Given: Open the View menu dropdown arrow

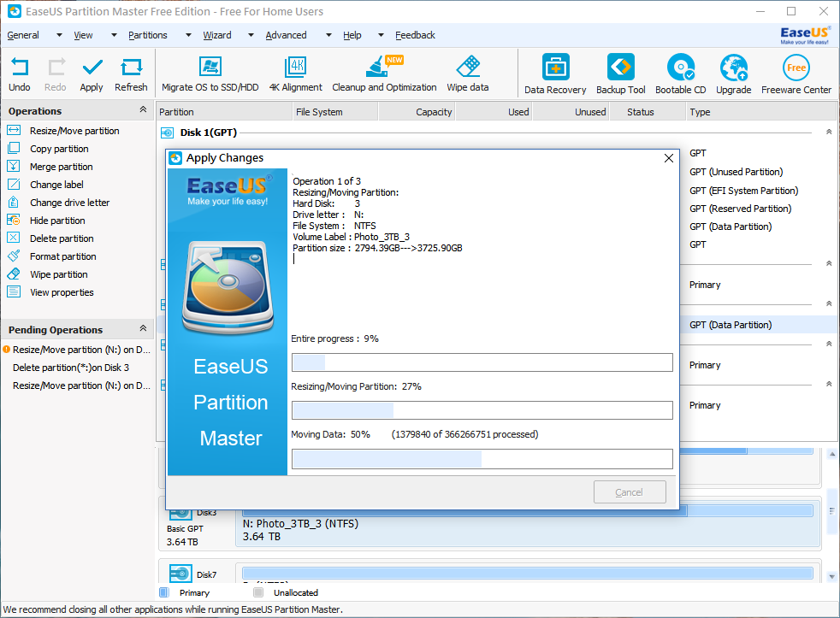Looking at the screenshot, I should click(x=114, y=35).
